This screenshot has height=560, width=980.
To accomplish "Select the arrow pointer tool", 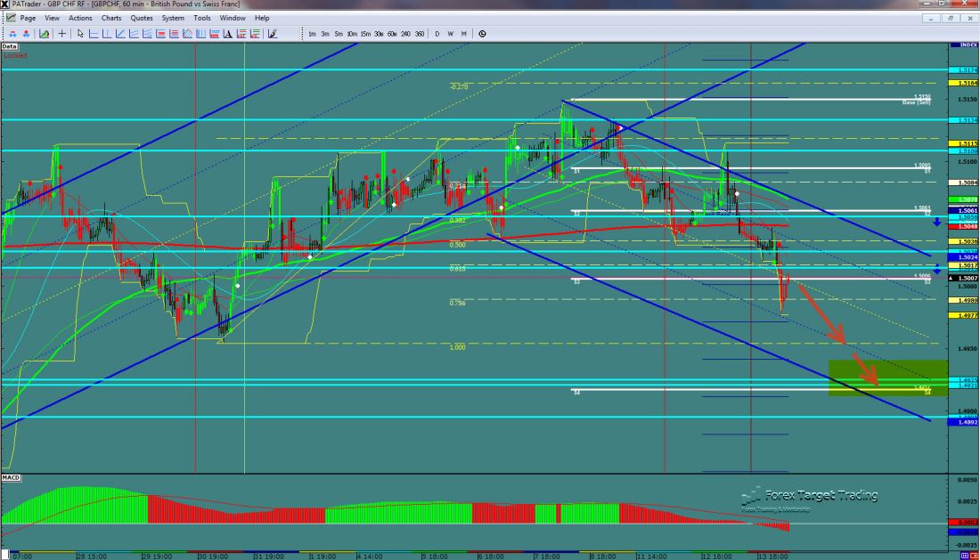I will click(x=80, y=34).
